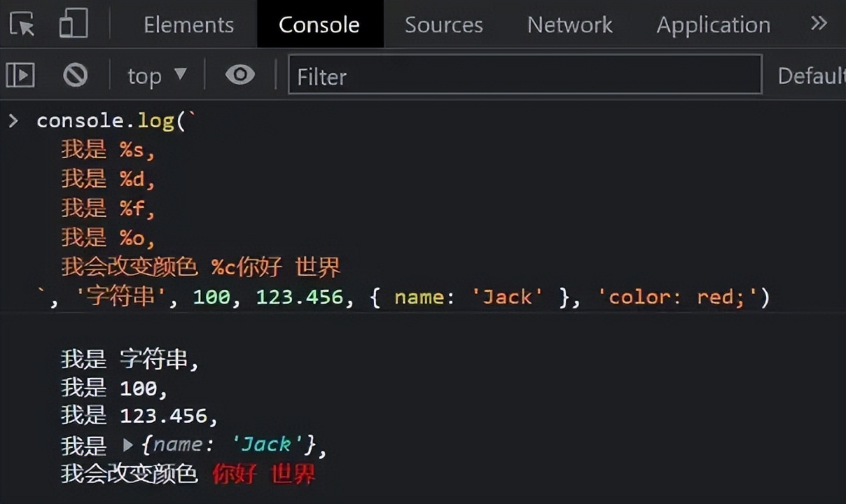Click the output line 我是 100,
Screen dimensions: 846x504
[114, 388]
